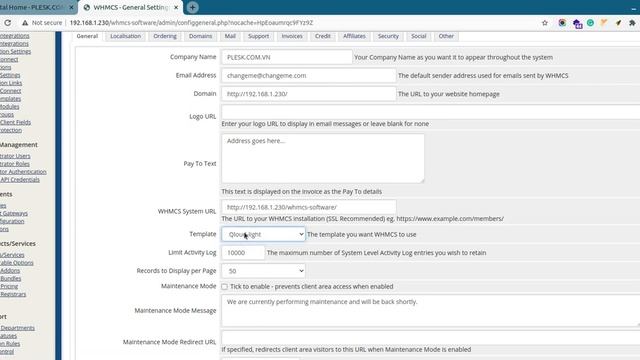Screen dimensions: 640x360
Task: Open Product Bundles sidebar link
Action: [11, 278]
